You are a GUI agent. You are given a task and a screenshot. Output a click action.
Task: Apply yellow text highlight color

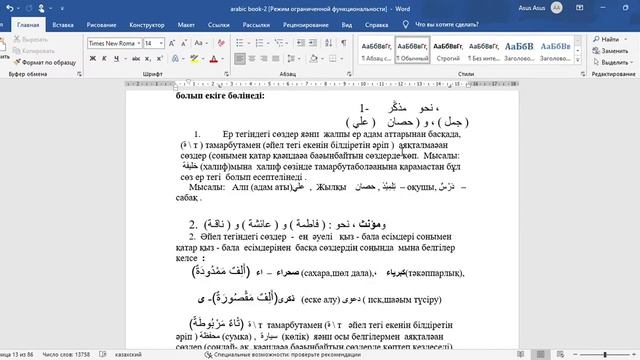194,59
